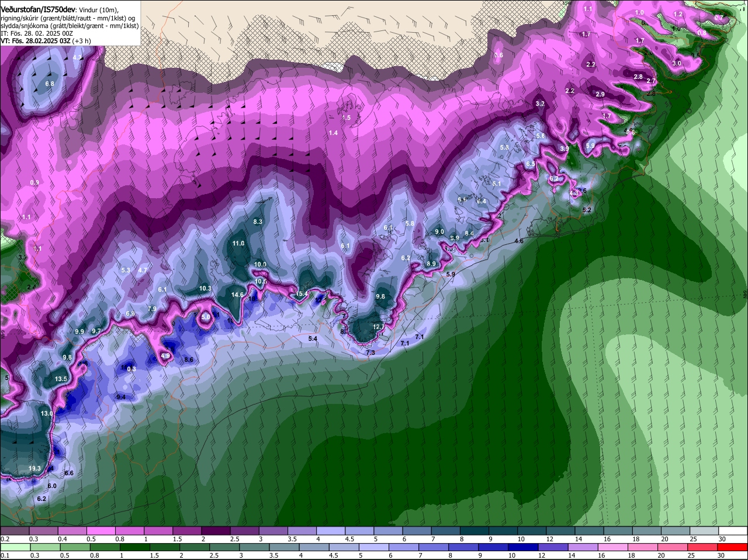Select the pale green rain swatch between 0.1 and 0.3
This screenshot has width=748, height=560.
15,547
